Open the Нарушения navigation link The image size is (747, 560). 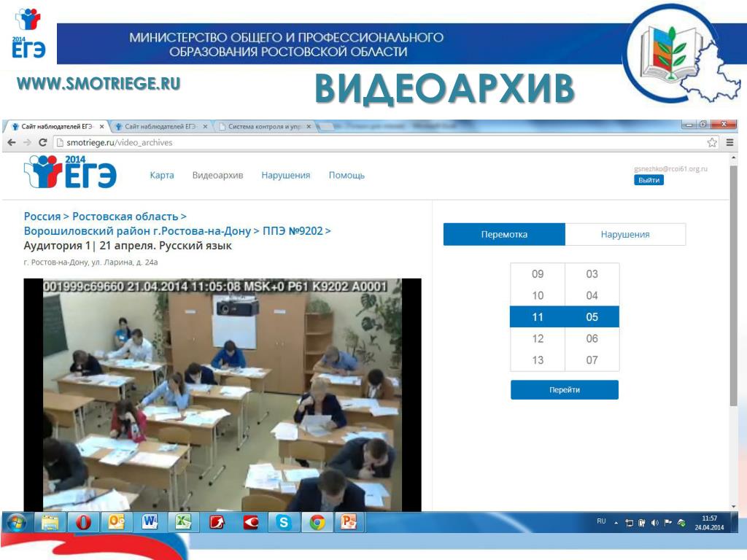pos(286,175)
